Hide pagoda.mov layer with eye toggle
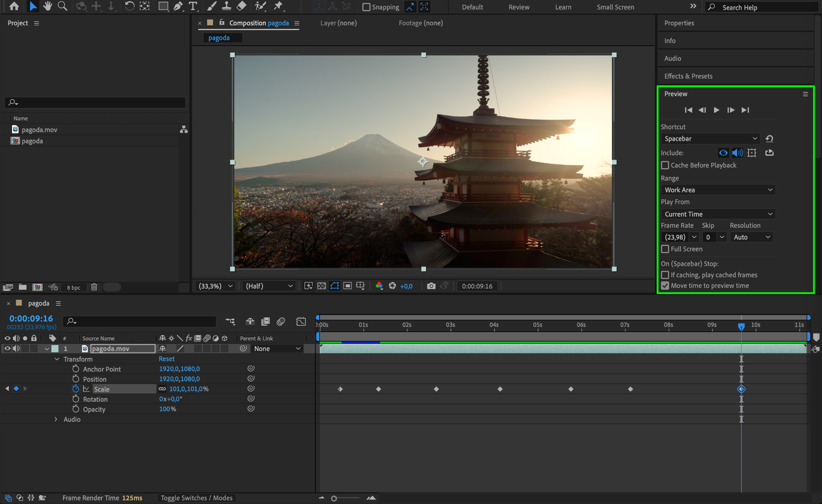822x504 pixels. pyautogui.click(x=7, y=348)
